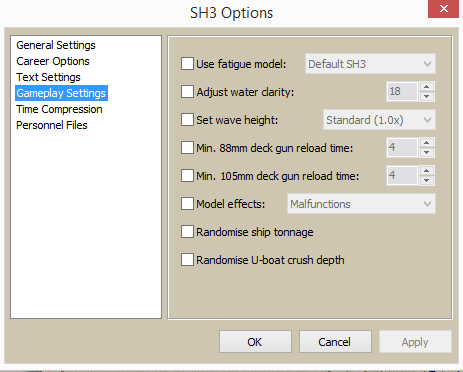The image size is (463, 372).
Task: Open the Malfunctions model effects dropdown
Action: [361, 204]
